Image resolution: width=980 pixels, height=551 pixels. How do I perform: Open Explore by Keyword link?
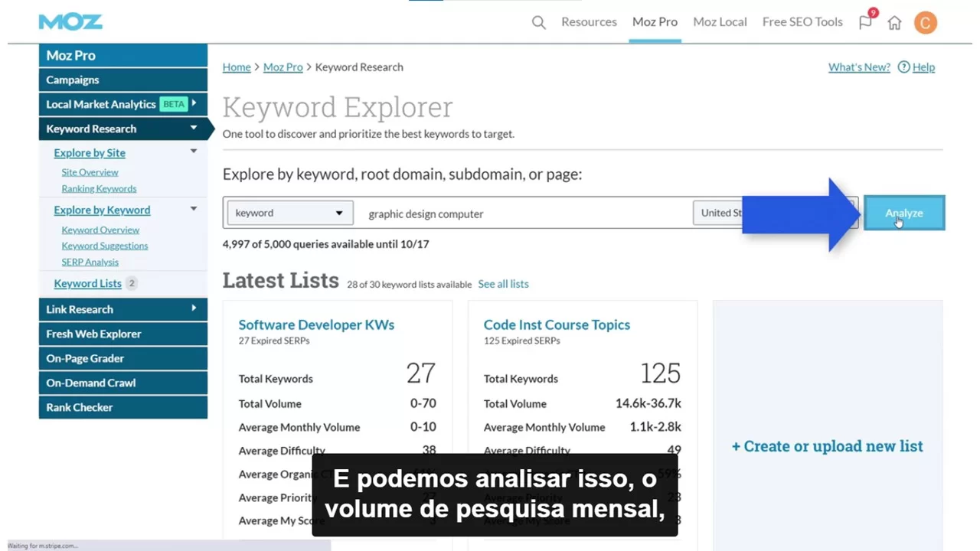[102, 210]
